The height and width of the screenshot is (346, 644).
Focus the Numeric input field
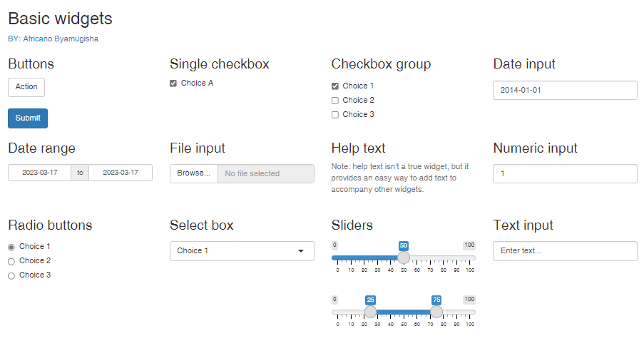coord(565,174)
